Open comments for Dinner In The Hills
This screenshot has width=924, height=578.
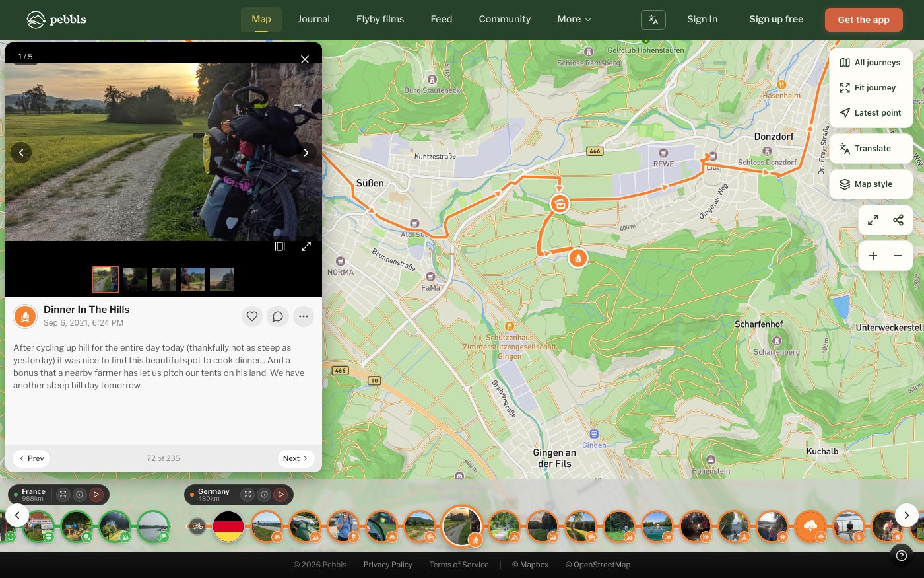click(278, 316)
